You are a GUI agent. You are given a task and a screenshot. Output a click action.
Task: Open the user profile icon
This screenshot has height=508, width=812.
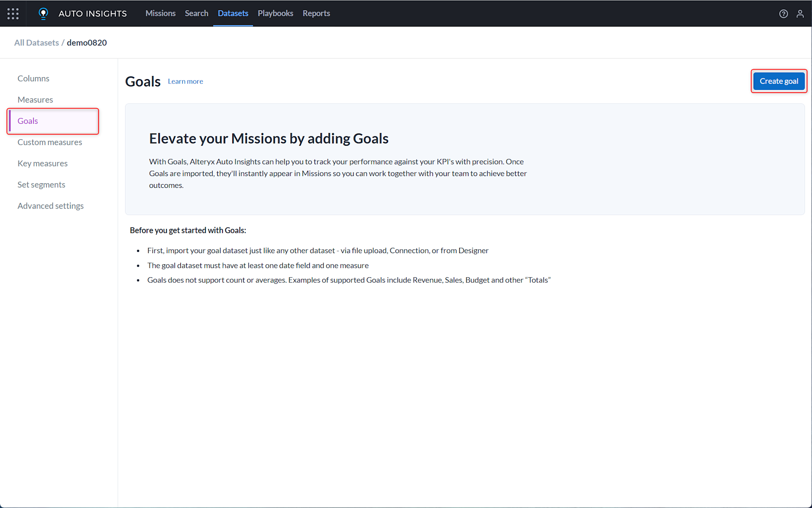(x=800, y=14)
